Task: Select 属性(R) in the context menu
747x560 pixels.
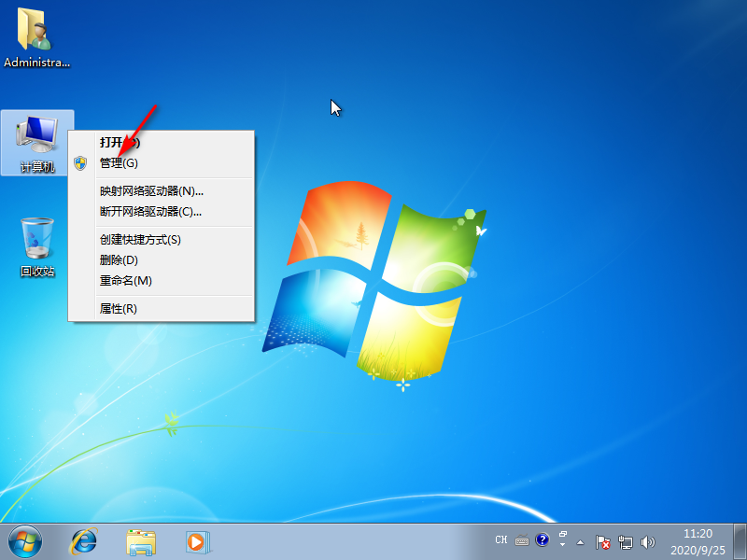Action: click(x=119, y=309)
